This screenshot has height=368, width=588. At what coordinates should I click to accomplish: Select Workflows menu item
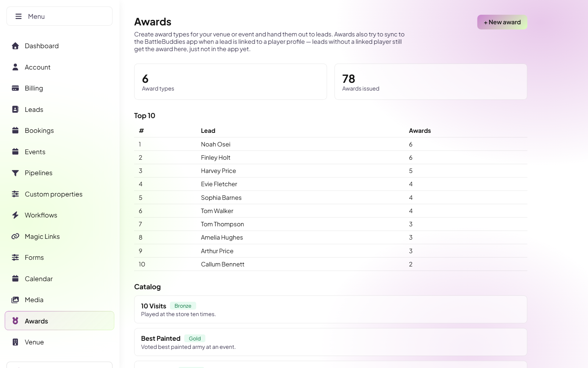[x=60, y=215]
